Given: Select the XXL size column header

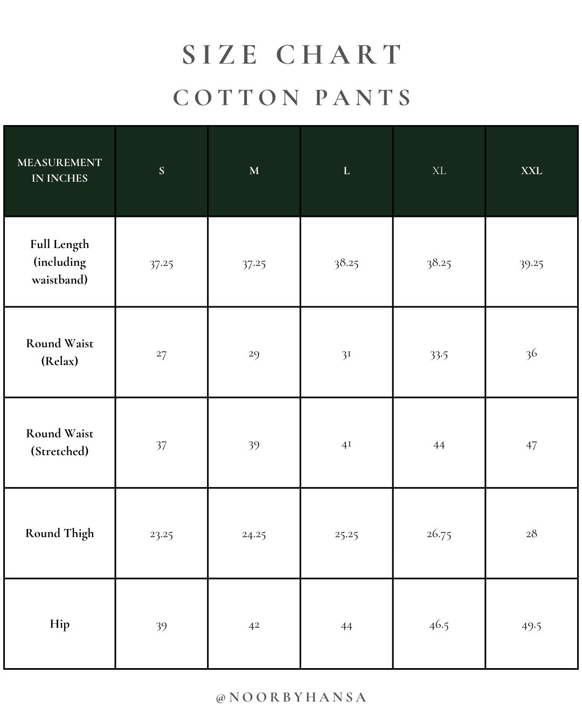Looking at the screenshot, I should (x=531, y=171).
